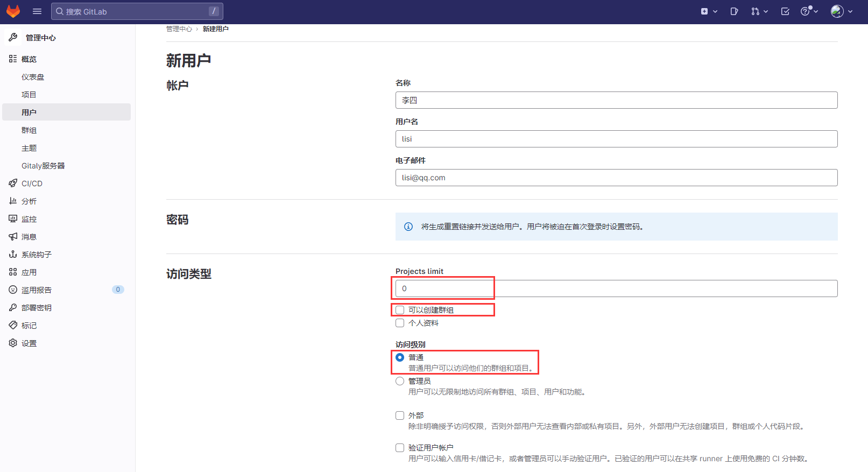Check the 外部 external user checkbox

click(x=400, y=415)
